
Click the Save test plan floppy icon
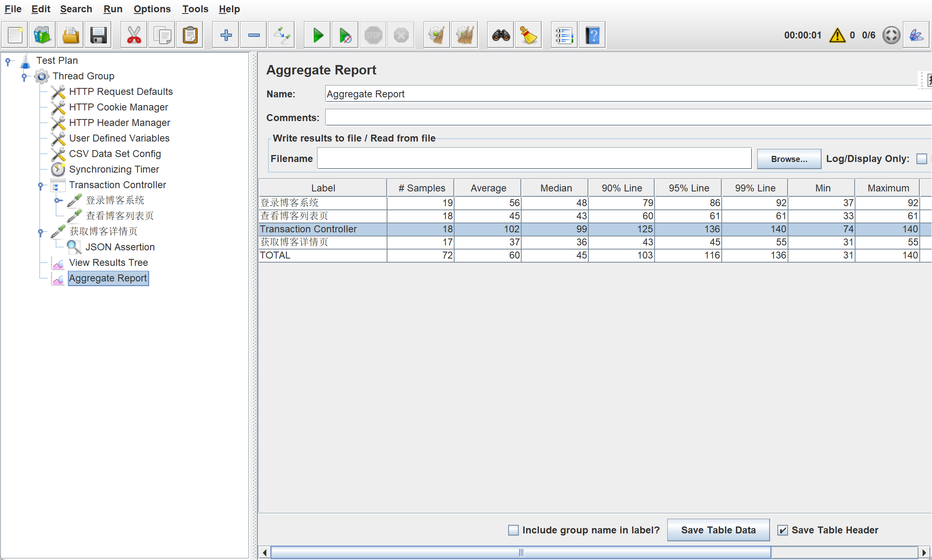click(x=98, y=35)
